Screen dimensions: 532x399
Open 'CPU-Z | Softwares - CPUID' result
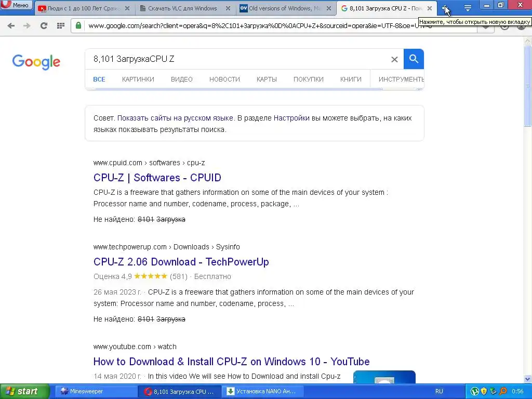pos(157,178)
